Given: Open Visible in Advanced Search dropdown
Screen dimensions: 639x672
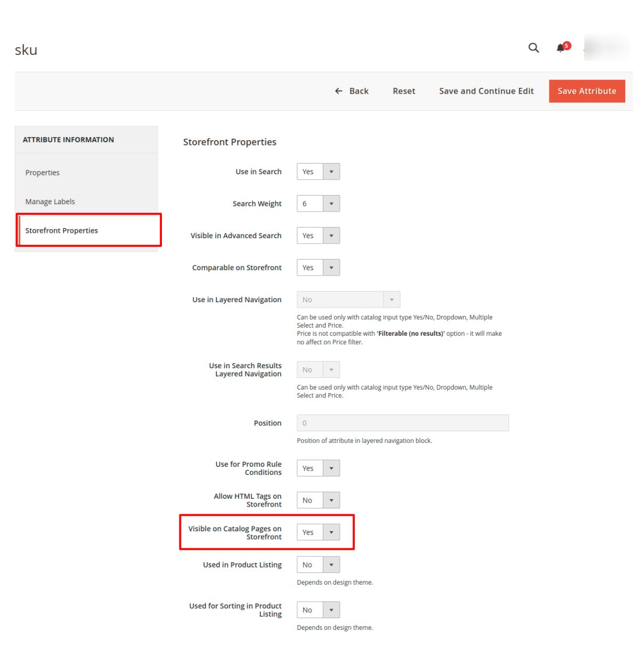Looking at the screenshot, I should 318,236.
